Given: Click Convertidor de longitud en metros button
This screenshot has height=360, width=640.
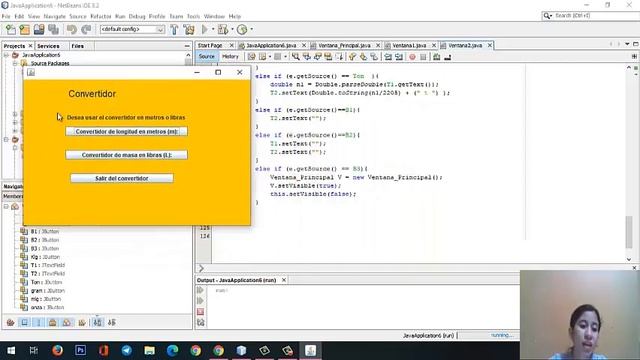Looking at the screenshot, I should pyautogui.click(x=127, y=131).
